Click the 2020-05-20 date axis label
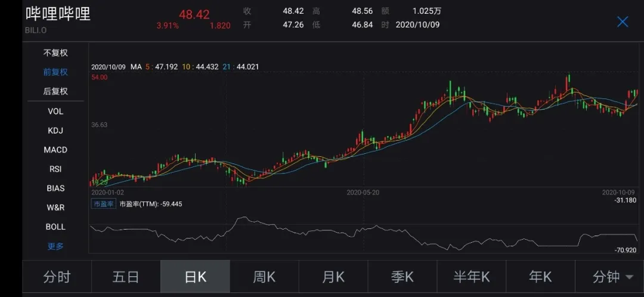Screen dimensions: 644x297 point(363,192)
